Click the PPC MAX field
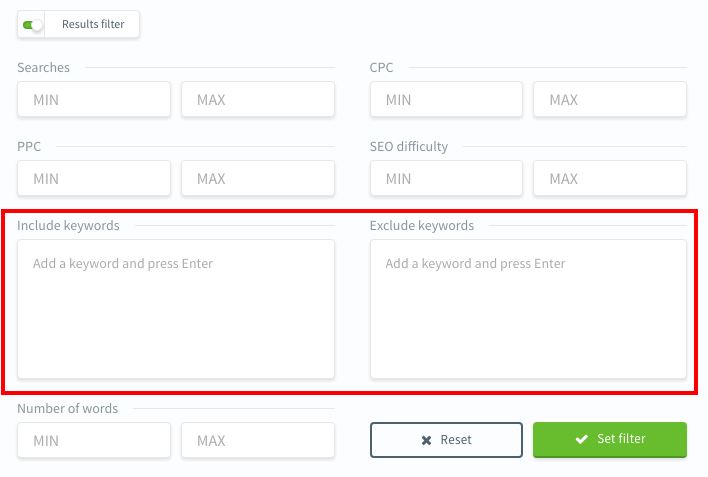This screenshot has height=477, width=708. 257,178
